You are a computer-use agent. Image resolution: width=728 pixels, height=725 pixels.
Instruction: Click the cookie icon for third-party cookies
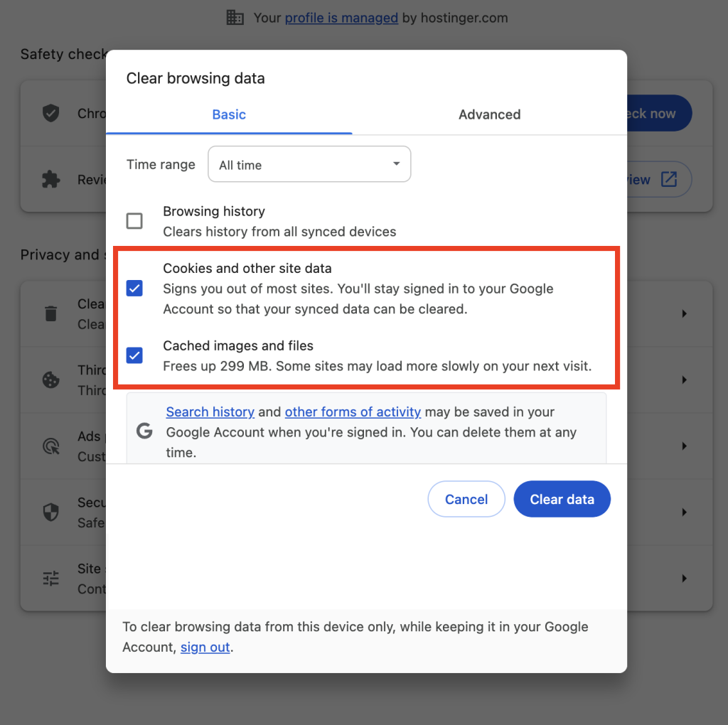[x=51, y=380]
